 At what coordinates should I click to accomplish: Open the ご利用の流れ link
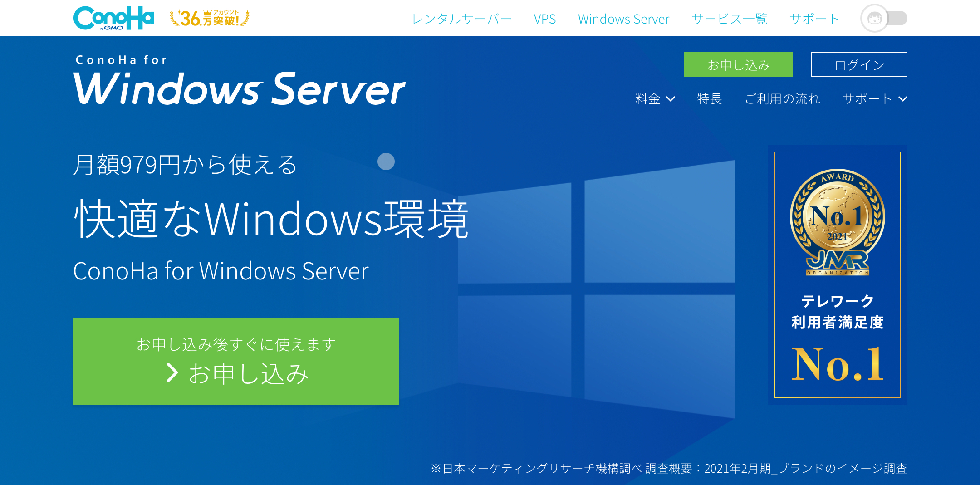point(782,99)
